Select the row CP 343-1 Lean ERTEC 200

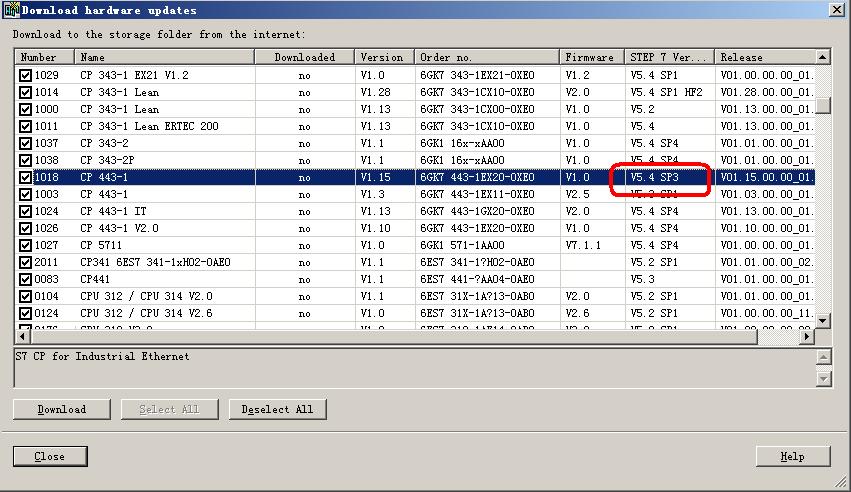[415, 126]
